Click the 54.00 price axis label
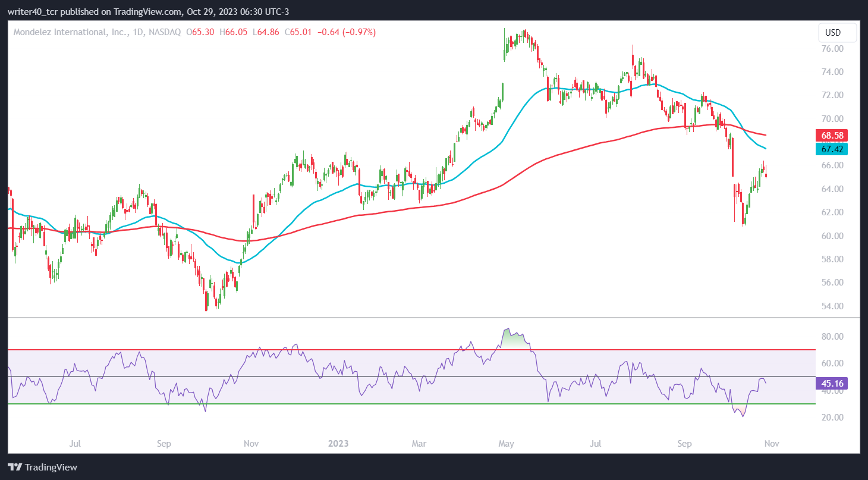 [832, 306]
